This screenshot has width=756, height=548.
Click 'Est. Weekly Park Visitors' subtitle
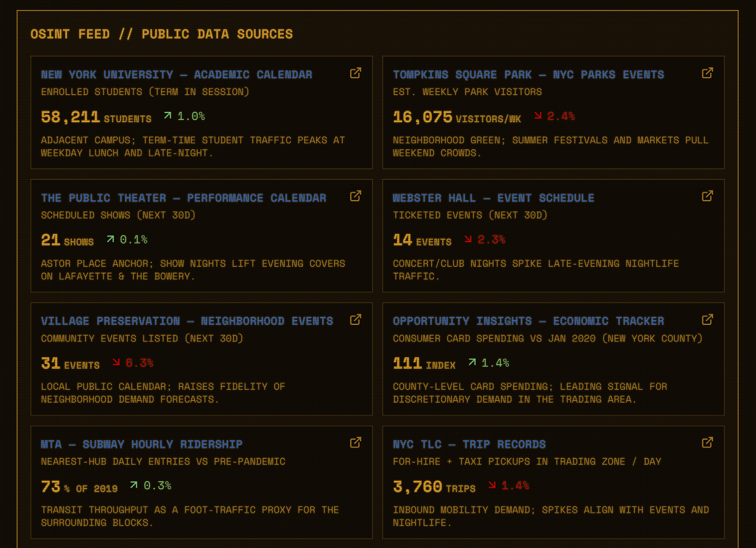point(467,92)
